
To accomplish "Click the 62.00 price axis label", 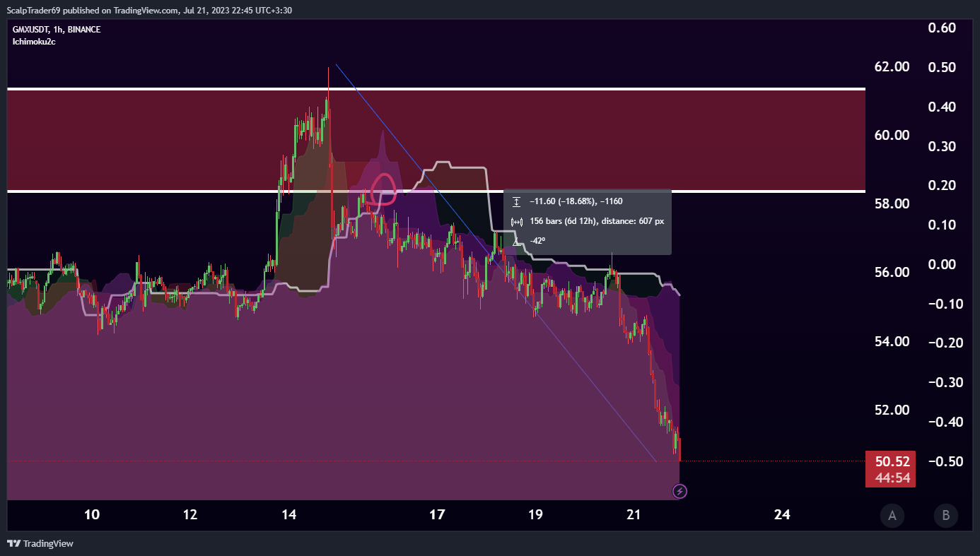I will 892,67.
